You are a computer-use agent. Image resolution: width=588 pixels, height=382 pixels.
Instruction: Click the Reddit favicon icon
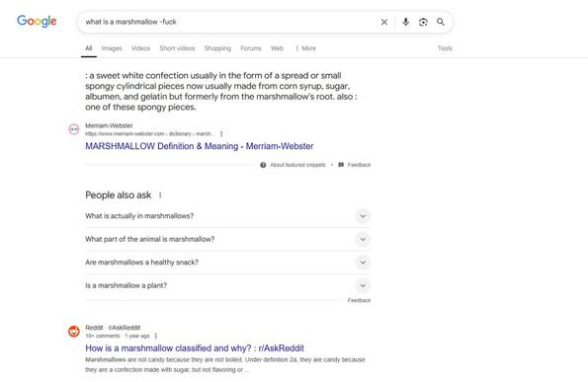(x=74, y=332)
